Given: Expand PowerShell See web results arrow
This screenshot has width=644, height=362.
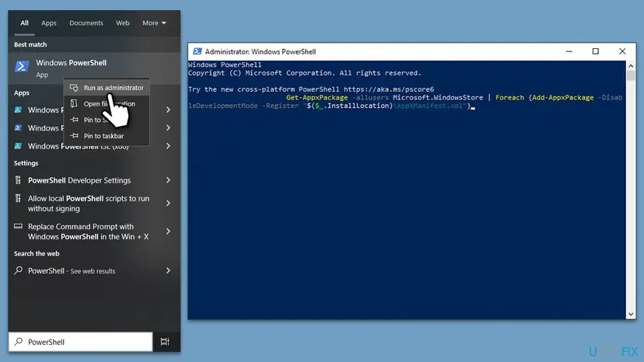Looking at the screenshot, I should [168, 270].
